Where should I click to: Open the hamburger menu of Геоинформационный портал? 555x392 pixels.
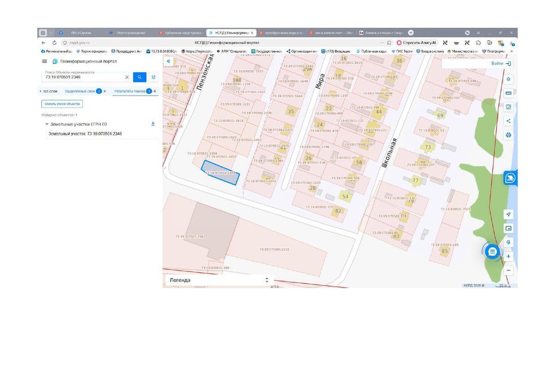click(44, 61)
